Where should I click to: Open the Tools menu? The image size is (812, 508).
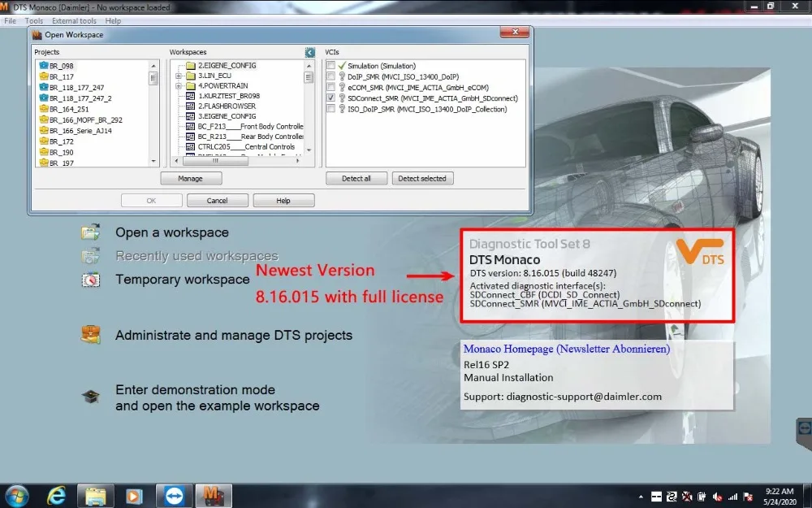point(33,21)
